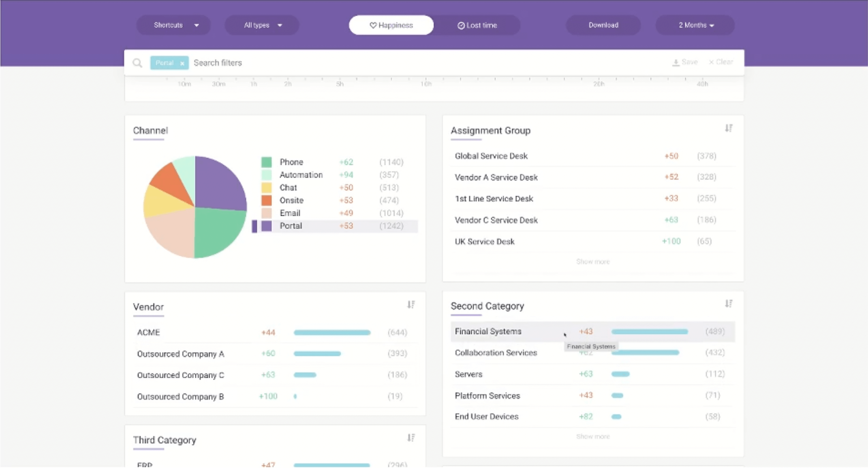The height and width of the screenshot is (468, 868).
Task: Select the Phone channel row label
Action: tap(291, 162)
